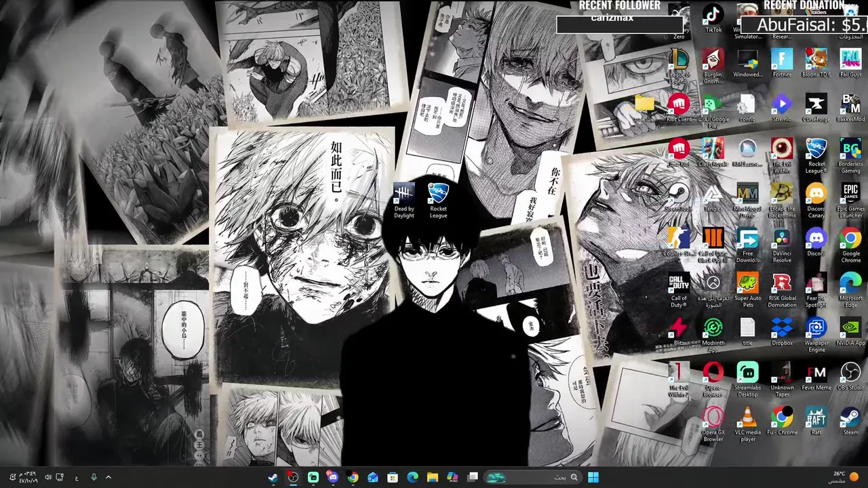868x488 pixels.
Task: Expand the hidden system tray icons chevron
Action: click(108, 477)
